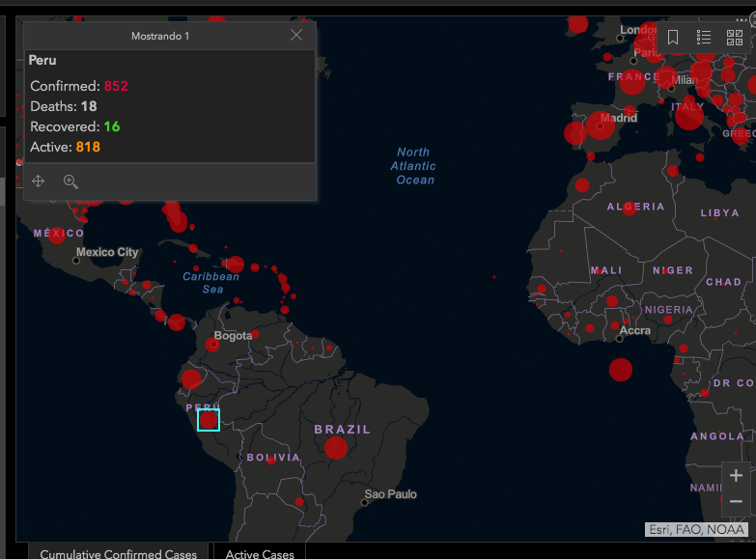The width and height of the screenshot is (756, 559).
Task: Click the pan icon in Peru popup
Action: 38,181
